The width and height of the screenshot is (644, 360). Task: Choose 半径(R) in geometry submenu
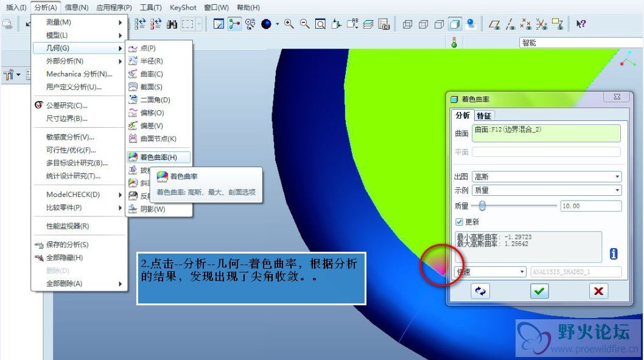159,61
